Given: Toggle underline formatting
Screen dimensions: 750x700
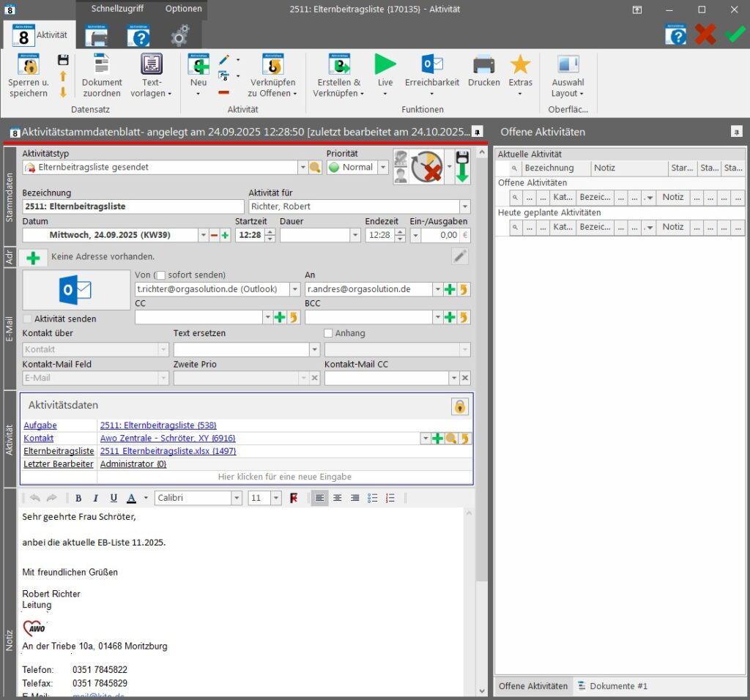Looking at the screenshot, I should [114, 498].
